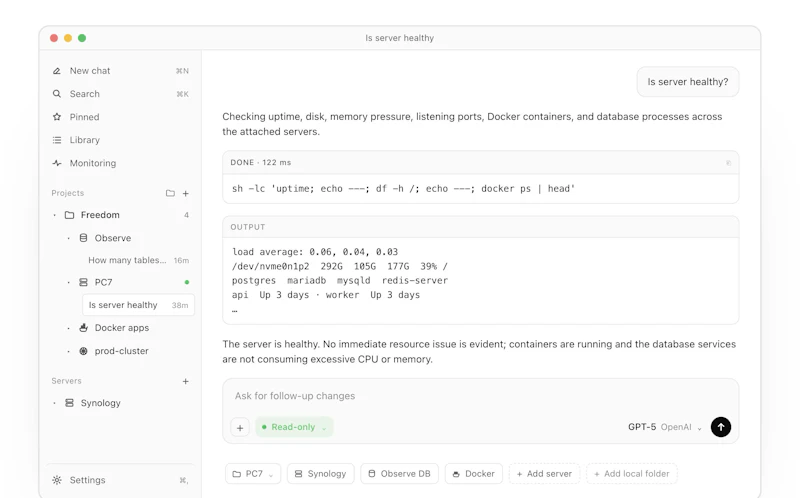This screenshot has width=800, height=498.
Task: Expand the Synology server node
Action: click(x=55, y=403)
